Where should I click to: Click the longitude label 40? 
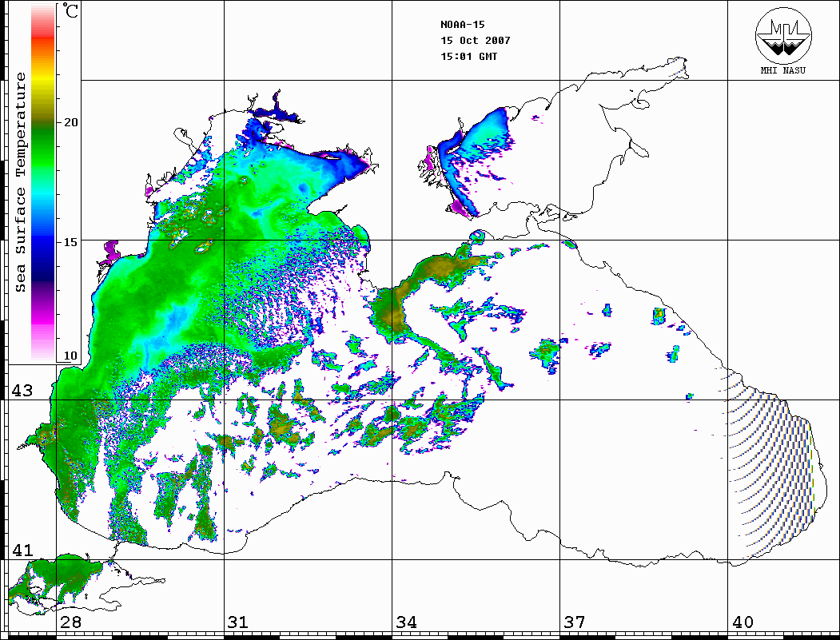pos(742,622)
